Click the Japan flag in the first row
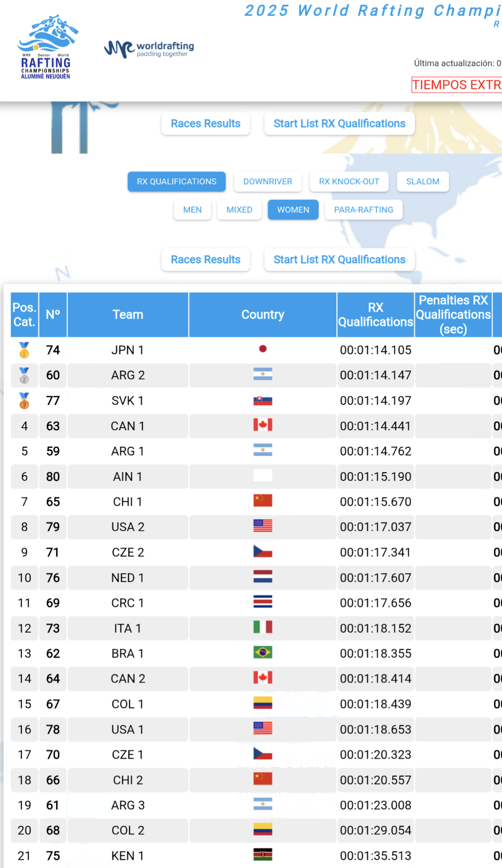The width and height of the screenshot is (502, 868). pos(263,349)
